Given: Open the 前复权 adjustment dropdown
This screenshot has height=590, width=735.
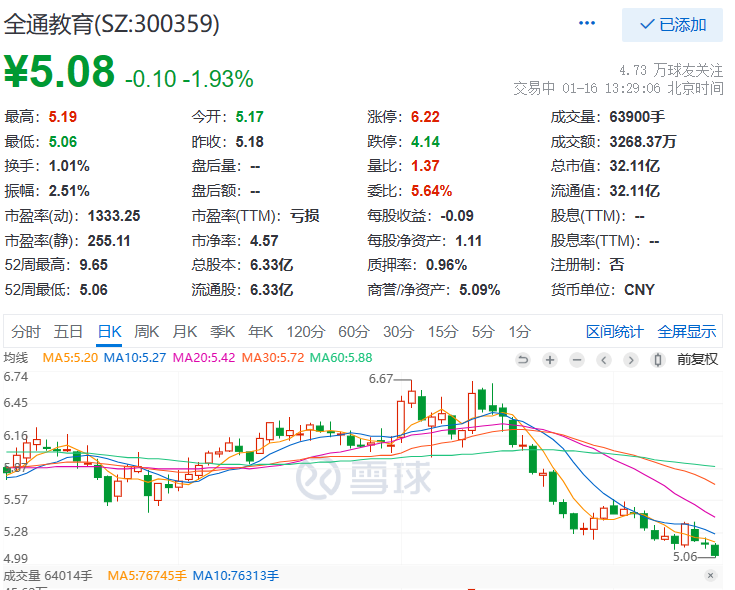Looking at the screenshot, I should [x=698, y=359].
